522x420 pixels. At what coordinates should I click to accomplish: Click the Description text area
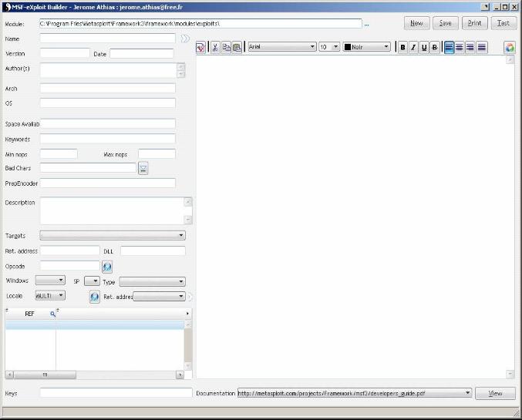[113, 210]
